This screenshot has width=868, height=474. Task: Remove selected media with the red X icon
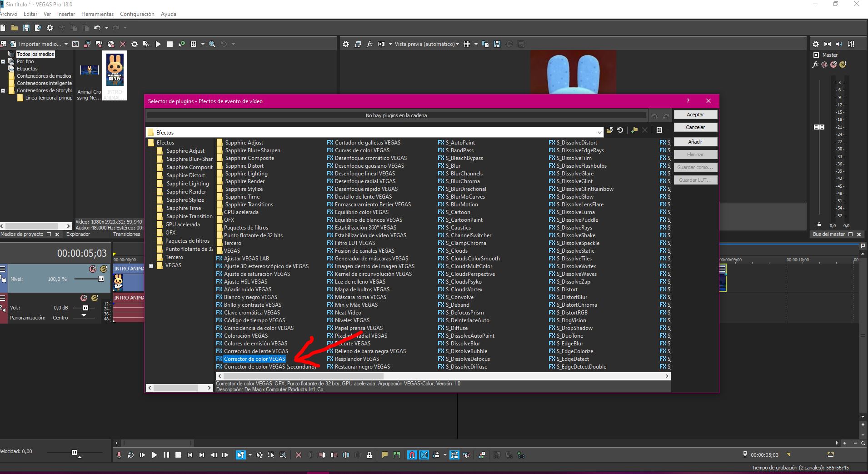pos(123,44)
